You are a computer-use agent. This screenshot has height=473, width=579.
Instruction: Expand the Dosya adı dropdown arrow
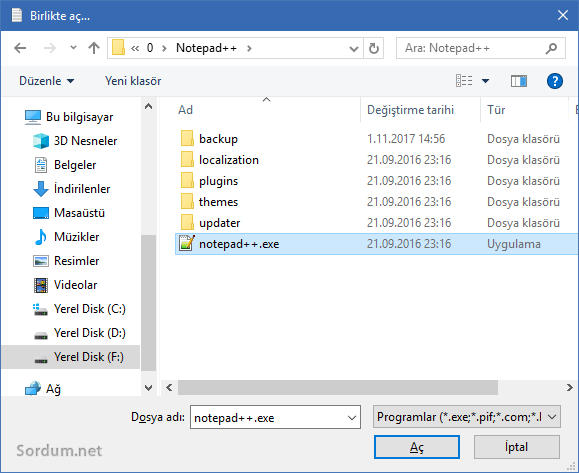pyautogui.click(x=352, y=418)
